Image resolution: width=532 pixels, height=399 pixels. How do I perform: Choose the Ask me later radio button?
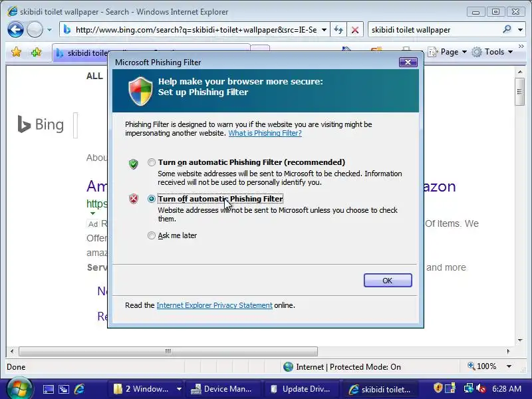coord(152,235)
